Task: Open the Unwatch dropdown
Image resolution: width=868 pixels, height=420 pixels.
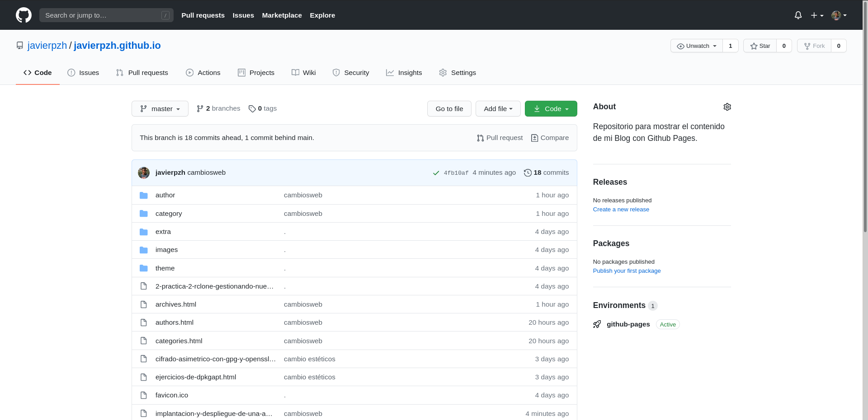Action: point(697,46)
